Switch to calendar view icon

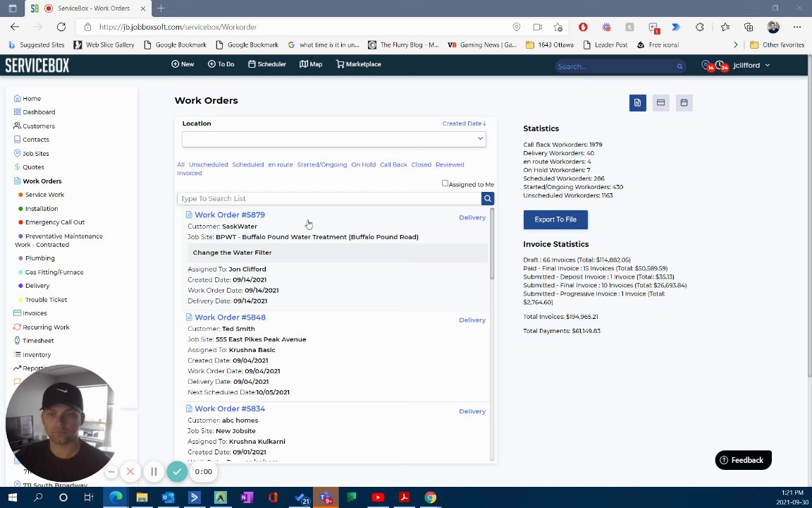(x=684, y=102)
